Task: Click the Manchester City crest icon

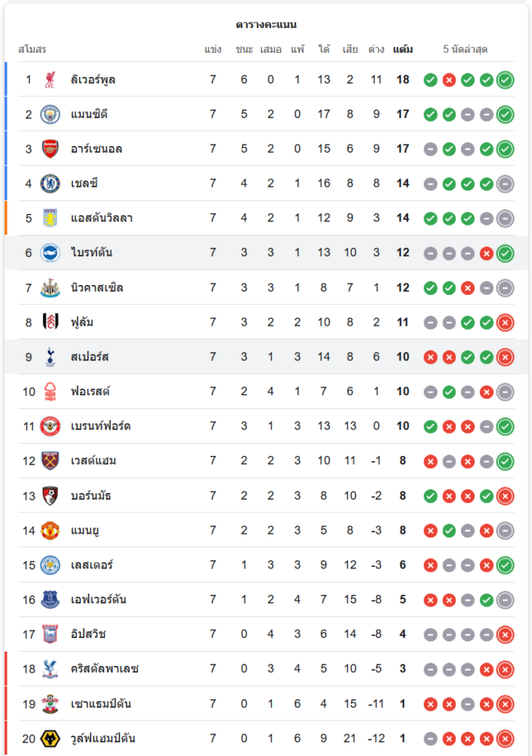Action: click(51, 114)
